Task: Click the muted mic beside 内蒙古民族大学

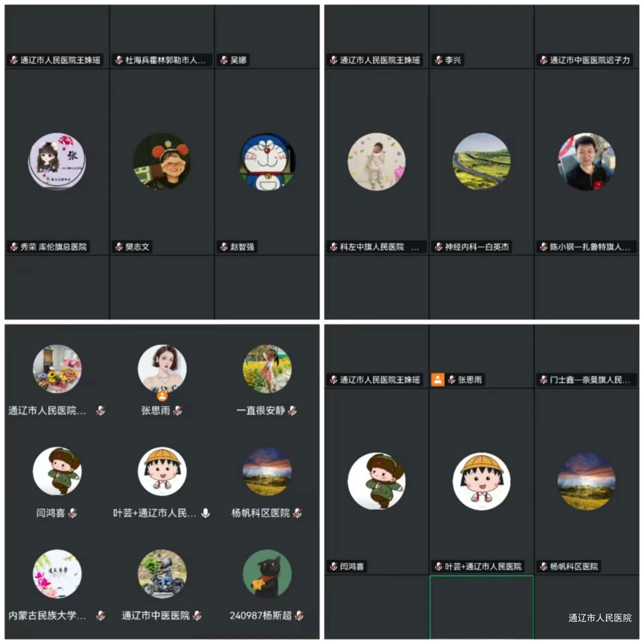Action: (101, 615)
